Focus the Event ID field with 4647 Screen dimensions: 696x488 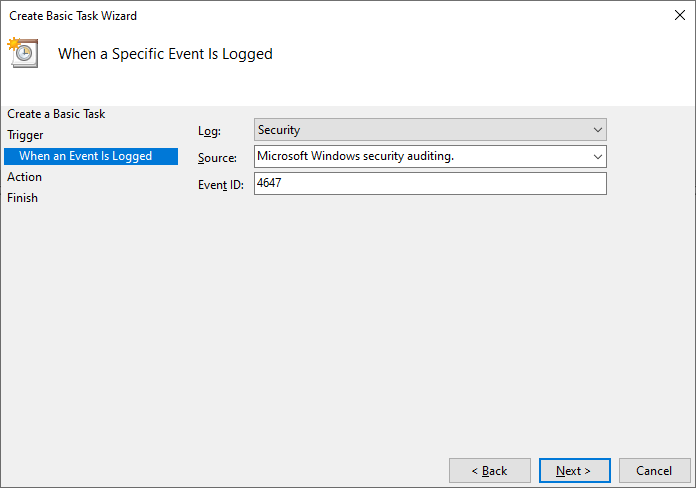(x=430, y=183)
